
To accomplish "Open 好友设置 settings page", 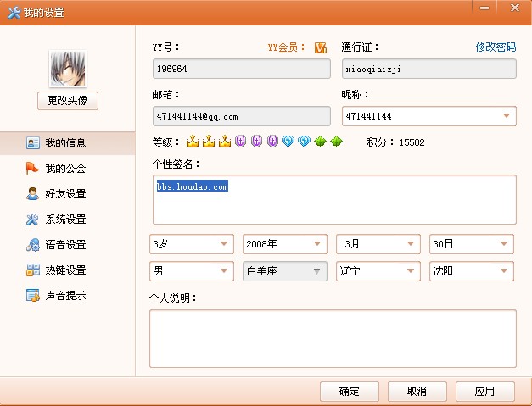I will (x=68, y=194).
